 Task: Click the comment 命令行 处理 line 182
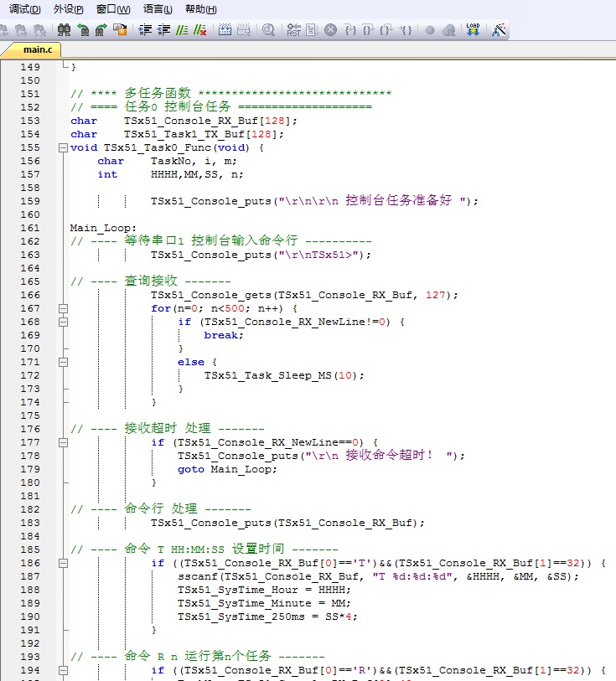point(161,508)
